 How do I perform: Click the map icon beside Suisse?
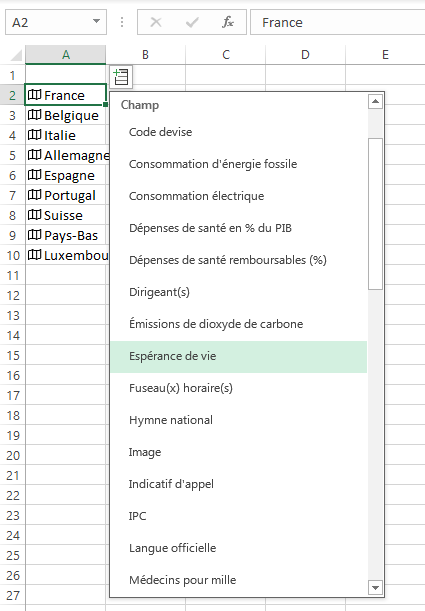(x=34, y=215)
